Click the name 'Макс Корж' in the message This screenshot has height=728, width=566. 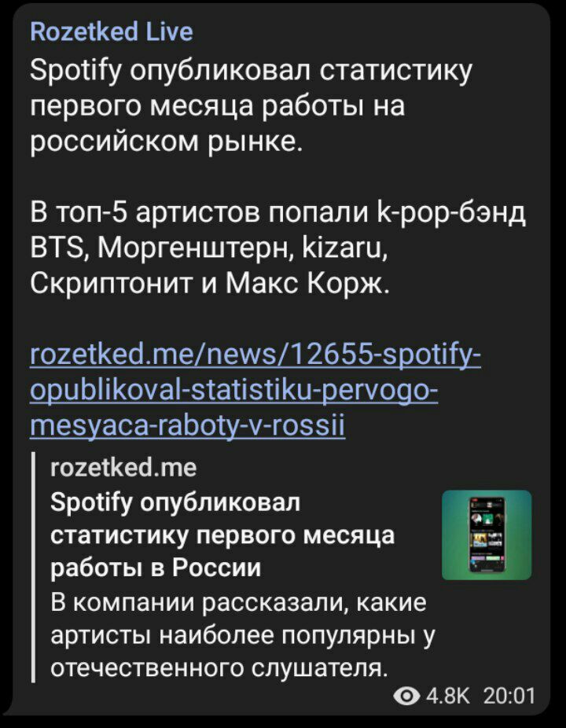pyautogui.click(x=307, y=283)
